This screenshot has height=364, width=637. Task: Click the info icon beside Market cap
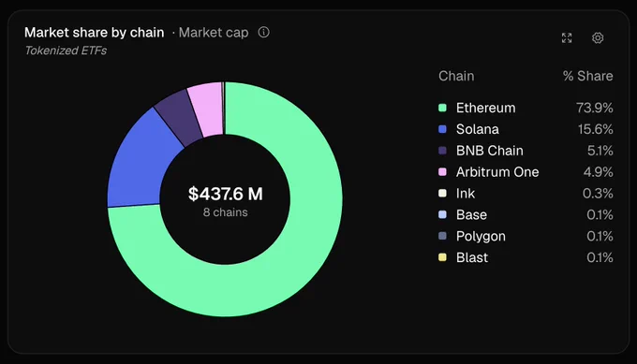(x=263, y=32)
